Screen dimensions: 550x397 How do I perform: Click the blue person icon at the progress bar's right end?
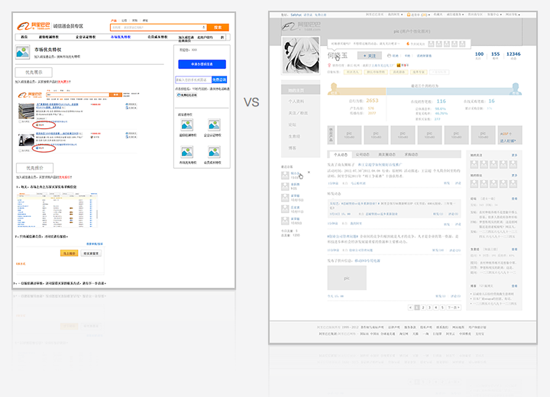click(x=515, y=88)
